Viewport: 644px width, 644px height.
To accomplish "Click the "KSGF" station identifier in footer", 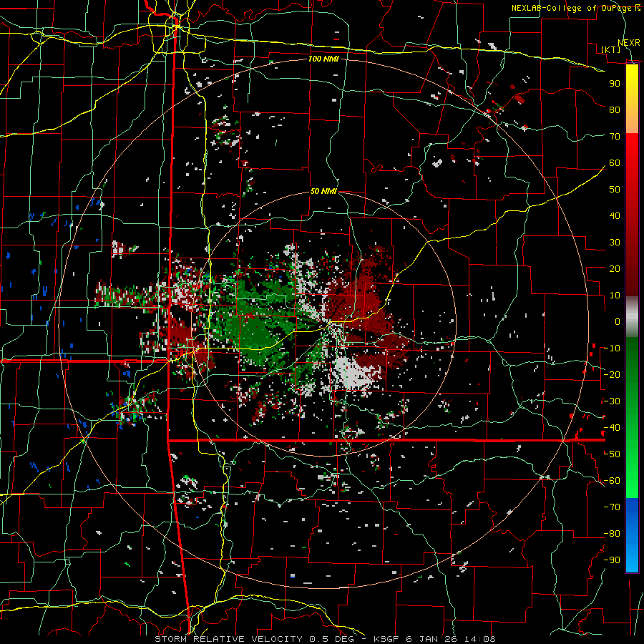I will point(385,639).
